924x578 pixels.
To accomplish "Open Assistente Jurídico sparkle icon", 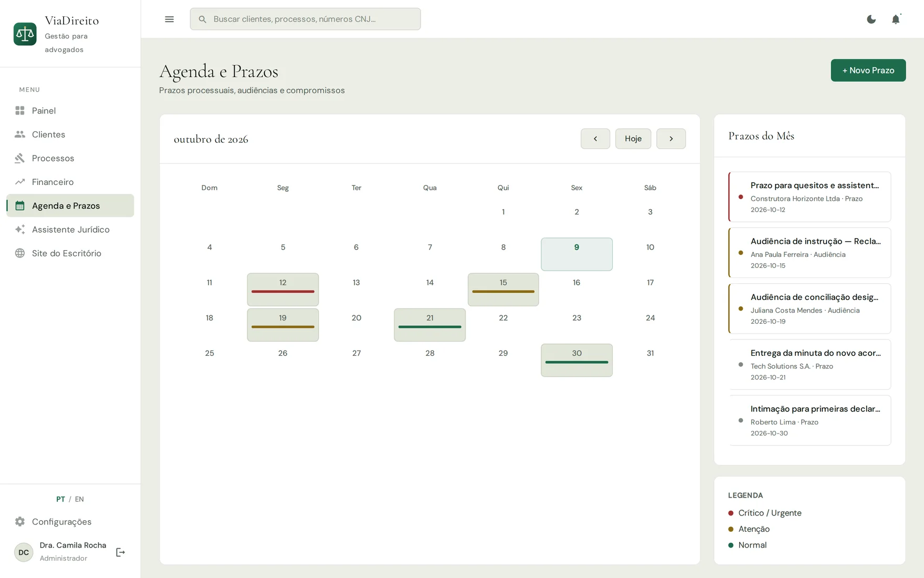I will coord(20,230).
